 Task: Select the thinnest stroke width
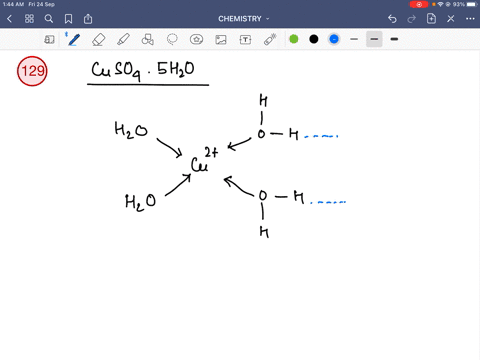coord(354,39)
